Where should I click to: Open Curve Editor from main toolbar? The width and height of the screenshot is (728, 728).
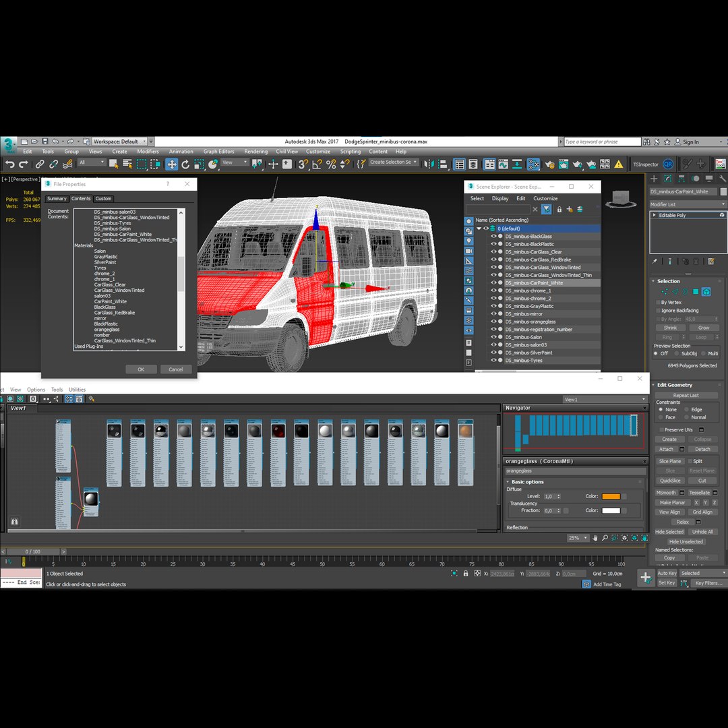[x=504, y=164]
